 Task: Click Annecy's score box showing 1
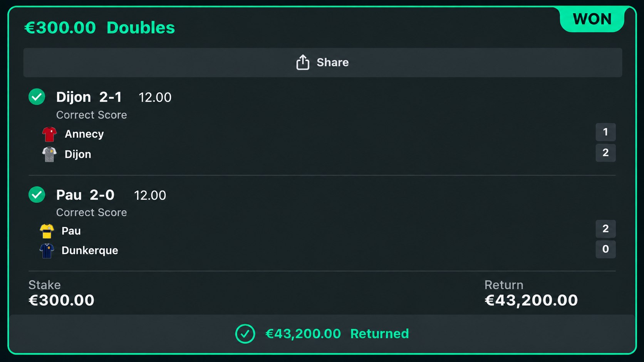click(x=605, y=132)
